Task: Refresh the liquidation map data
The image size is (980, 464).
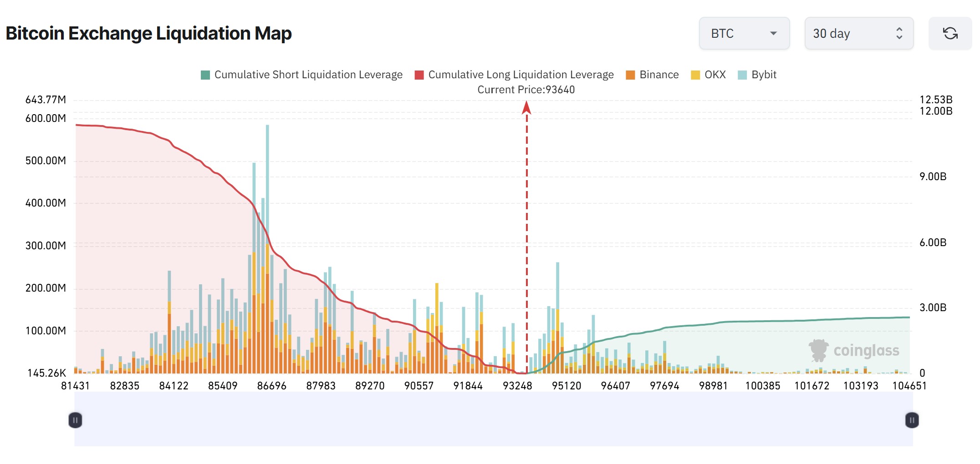Action: tap(950, 33)
